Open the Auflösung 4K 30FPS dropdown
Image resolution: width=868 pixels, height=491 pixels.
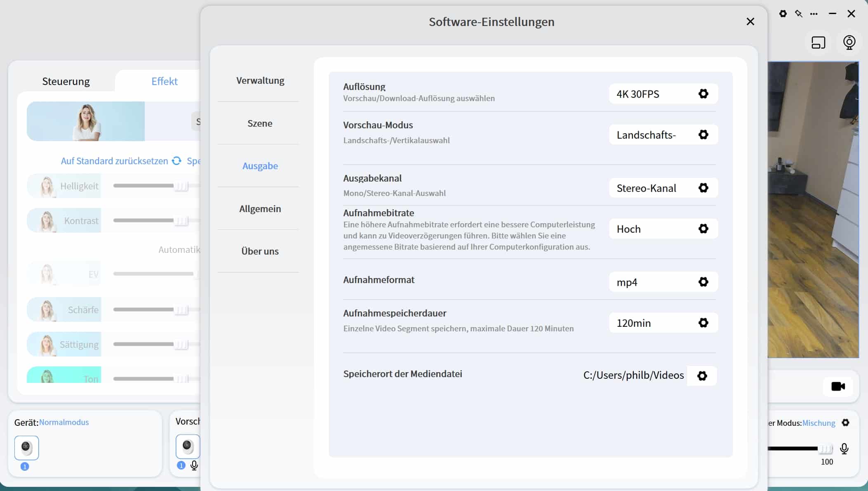pos(663,94)
